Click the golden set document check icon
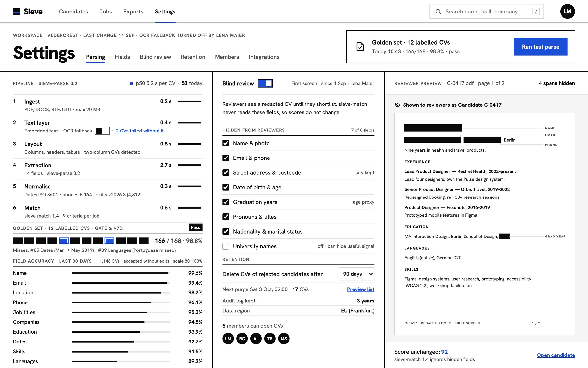This screenshot has width=588, height=368. (x=360, y=47)
